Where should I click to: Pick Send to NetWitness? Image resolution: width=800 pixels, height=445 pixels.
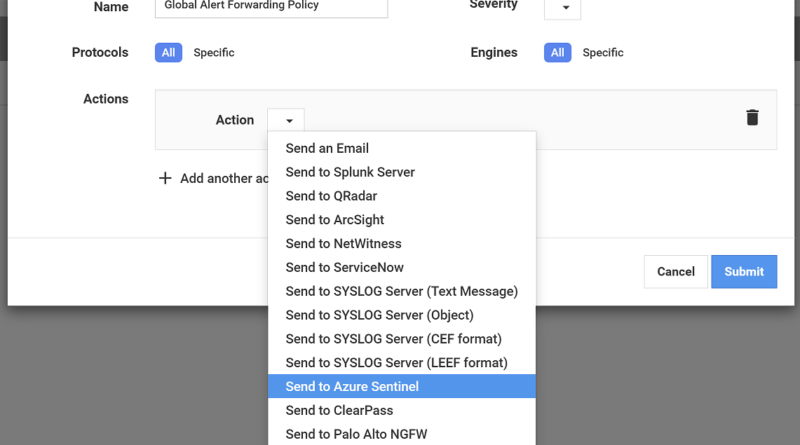(x=402, y=243)
